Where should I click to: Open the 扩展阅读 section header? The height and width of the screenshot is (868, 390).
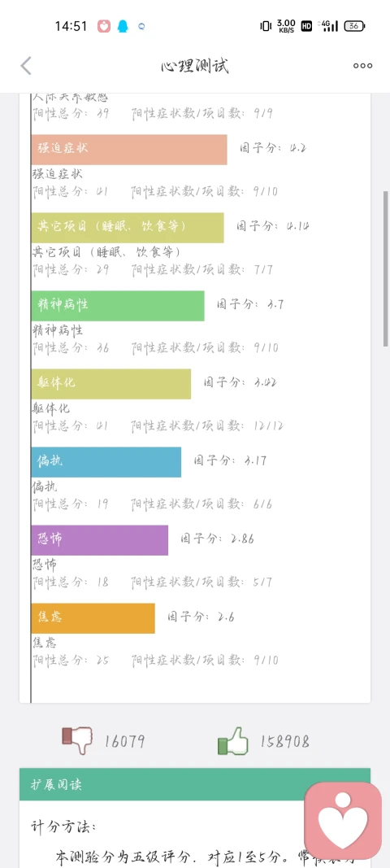[195, 784]
